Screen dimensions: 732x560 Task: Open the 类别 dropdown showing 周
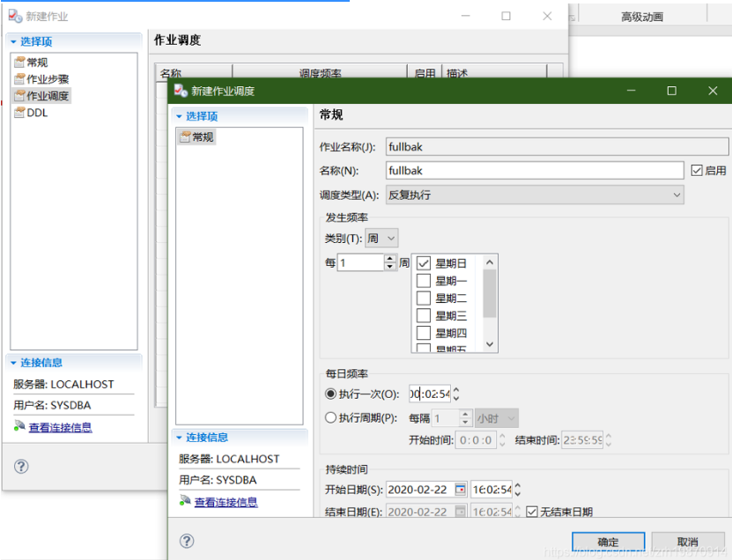click(381, 238)
